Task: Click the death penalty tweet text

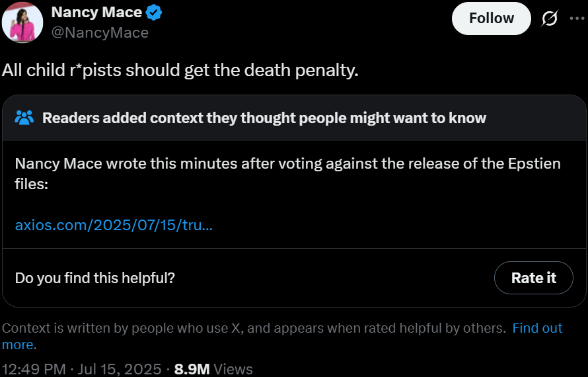Action: (180, 70)
